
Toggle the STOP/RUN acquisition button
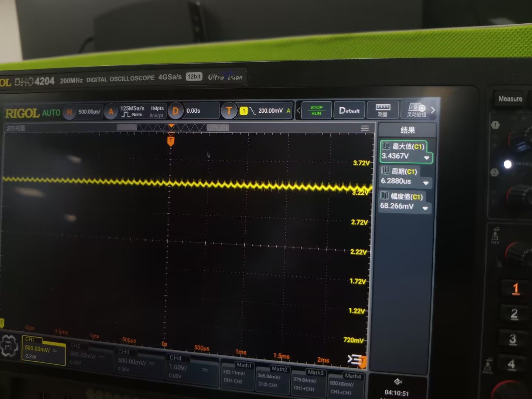[316, 110]
